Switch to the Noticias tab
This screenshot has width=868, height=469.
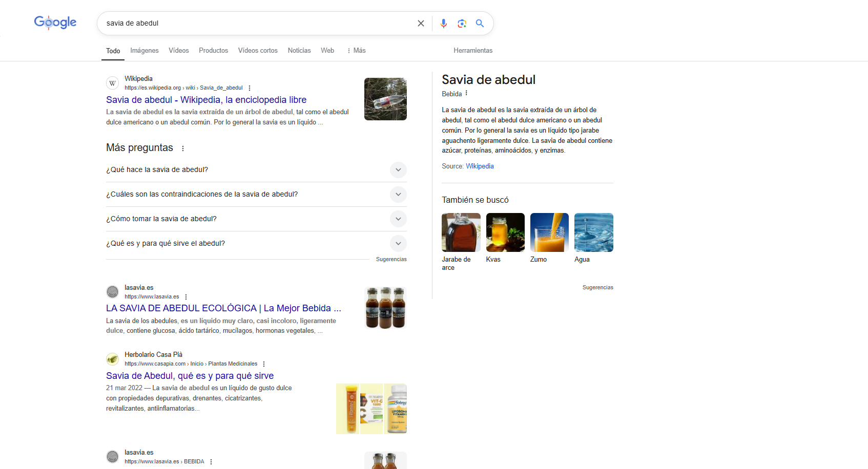(x=299, y=50)
